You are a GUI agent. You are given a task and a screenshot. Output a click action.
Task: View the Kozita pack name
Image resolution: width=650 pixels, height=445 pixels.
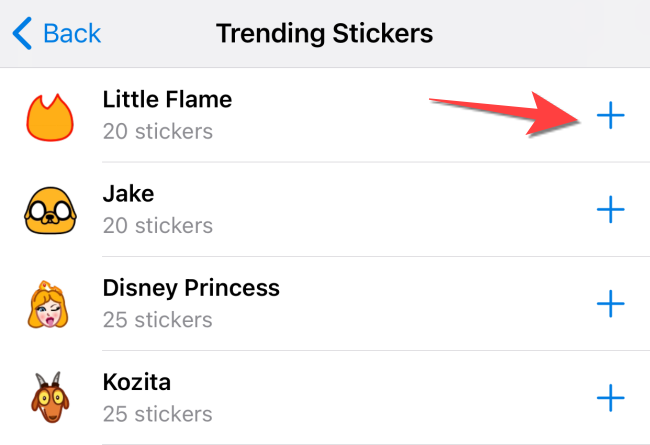point(135,382)
